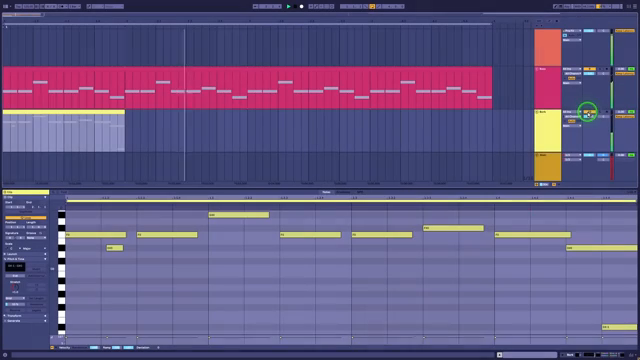Arm the Bass track for recording

coord(607,69)
